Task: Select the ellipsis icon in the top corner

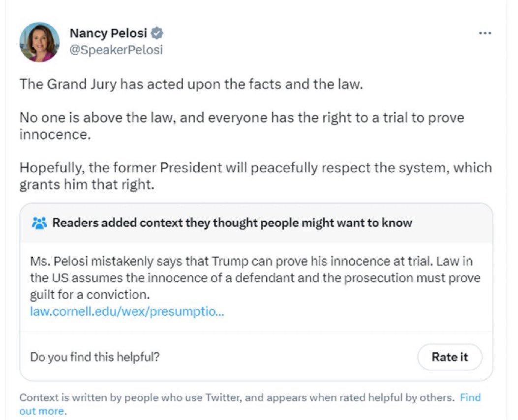Action: click(x=485, y=32)
